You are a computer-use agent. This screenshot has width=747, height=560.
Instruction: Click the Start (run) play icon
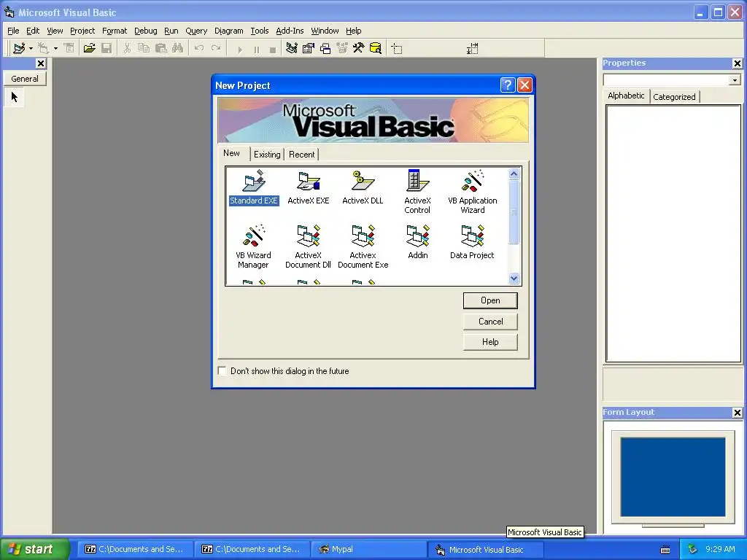(x=239, y=49)
